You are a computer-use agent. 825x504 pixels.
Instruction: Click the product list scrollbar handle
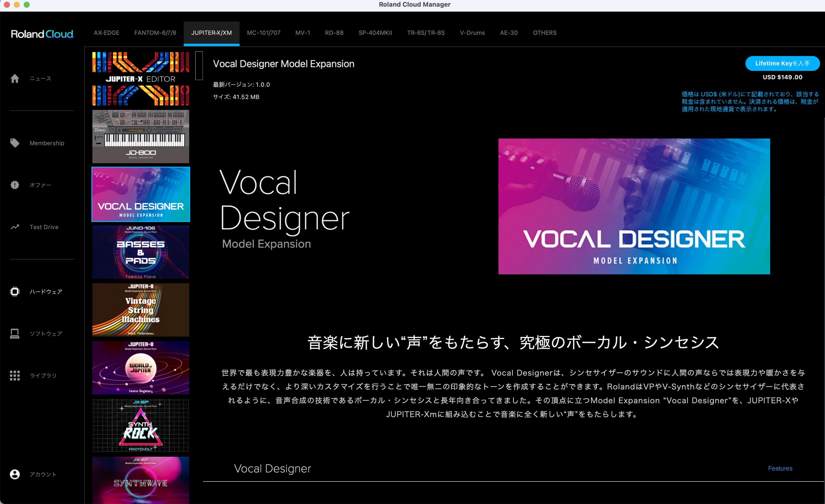[x=199, y=66]
